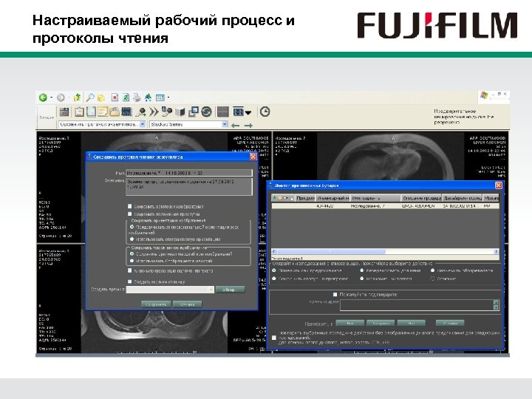The height and width of the screenshot is (399, 532).
Task: Click the green refresh document icon
Action: click(x=126, y=98)
